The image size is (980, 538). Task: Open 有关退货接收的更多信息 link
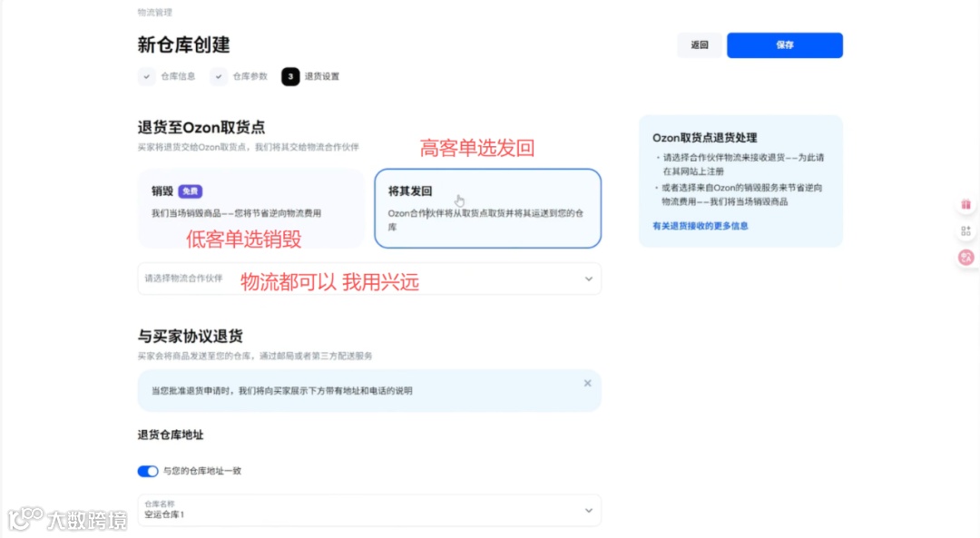pyautogui.click(x=700, y=226)
